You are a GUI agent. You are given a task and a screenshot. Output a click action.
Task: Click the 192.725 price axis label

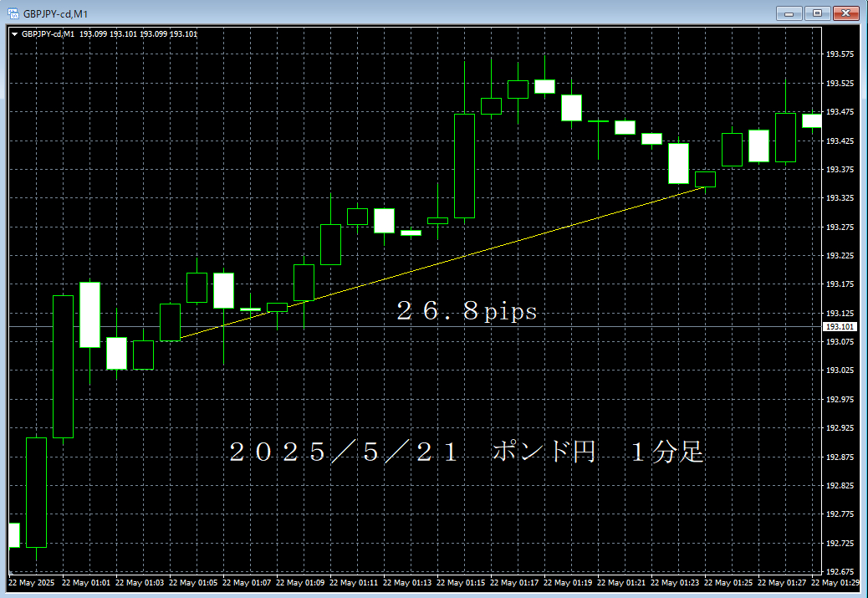[840, 543]
